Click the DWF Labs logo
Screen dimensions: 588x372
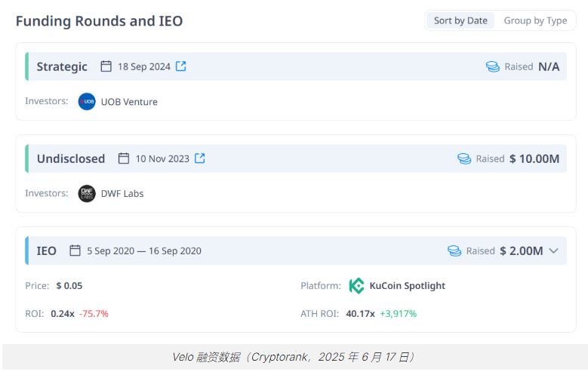tap(87, 193)
